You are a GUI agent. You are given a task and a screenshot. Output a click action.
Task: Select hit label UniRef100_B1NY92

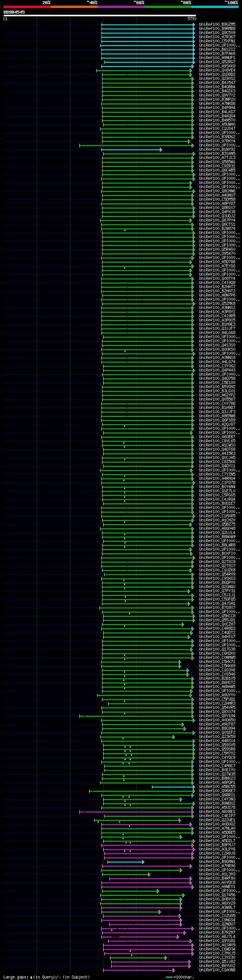(x=217, y=150)
